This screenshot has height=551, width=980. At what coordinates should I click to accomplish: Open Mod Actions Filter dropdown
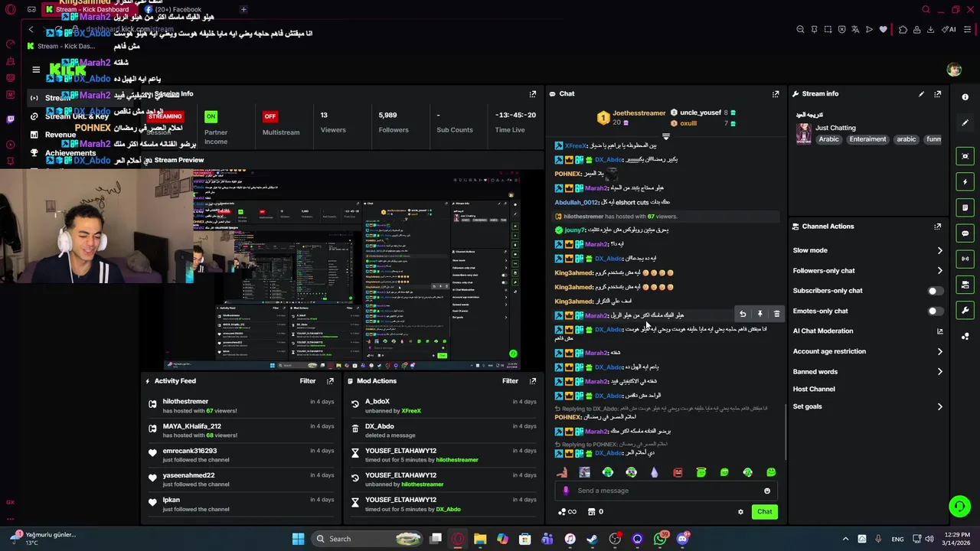(x=511, y=381)
